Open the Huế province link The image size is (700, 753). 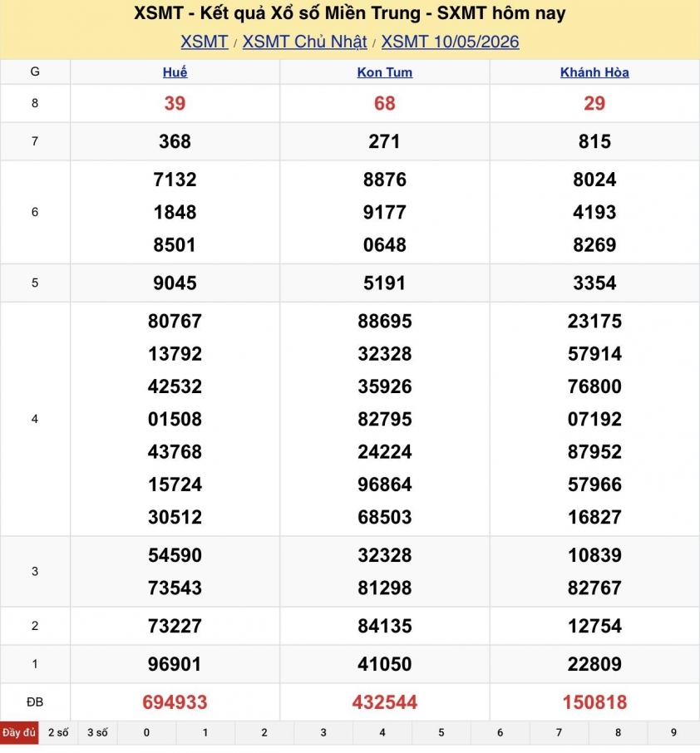pos(175,72)
